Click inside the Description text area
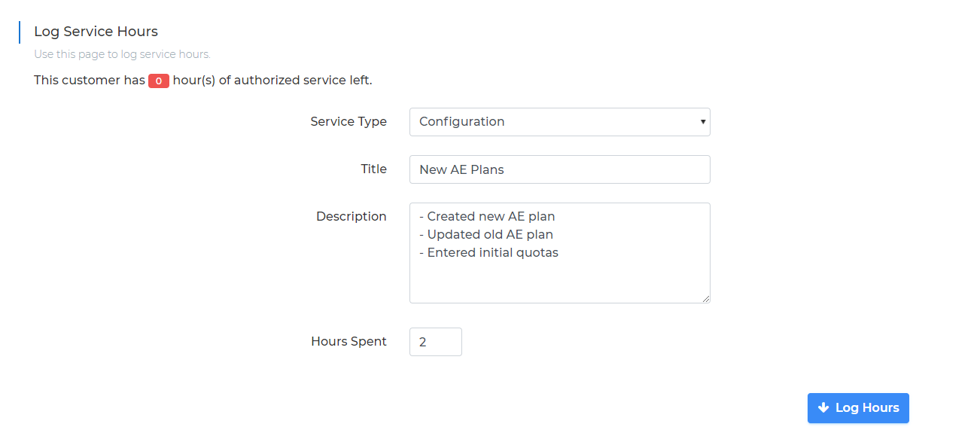This screenshot has width=980, height=439. (559, 253)
